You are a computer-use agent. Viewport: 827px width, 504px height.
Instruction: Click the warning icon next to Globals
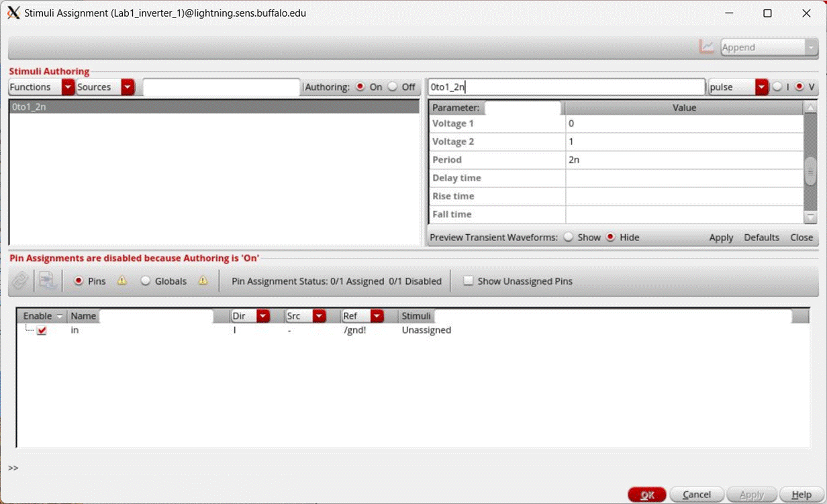tap(203, 281)
